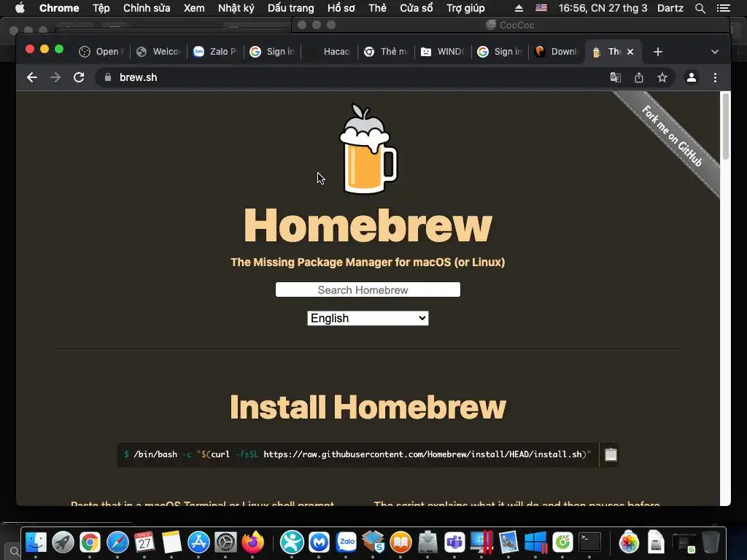Focus the Search Homebrew field
The width and height of the screenshot is (747, 560).
tap(368, 289)
